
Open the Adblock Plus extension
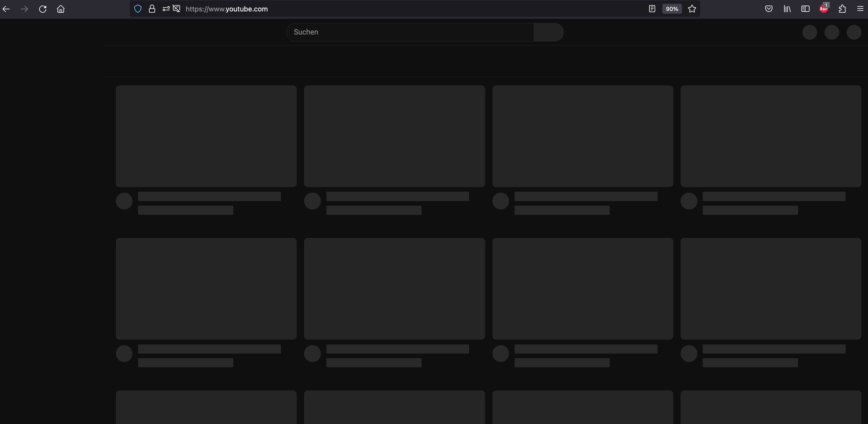(x=824, y=9)
